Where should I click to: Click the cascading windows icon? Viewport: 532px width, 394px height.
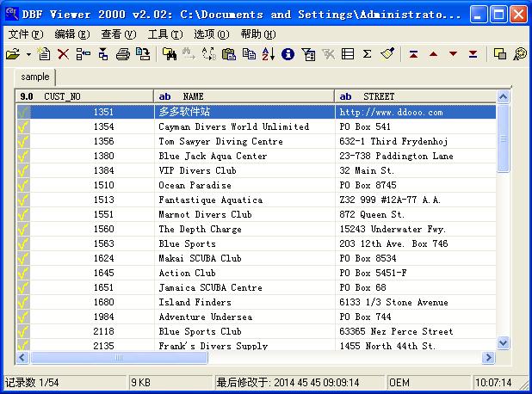pos(500,54)
